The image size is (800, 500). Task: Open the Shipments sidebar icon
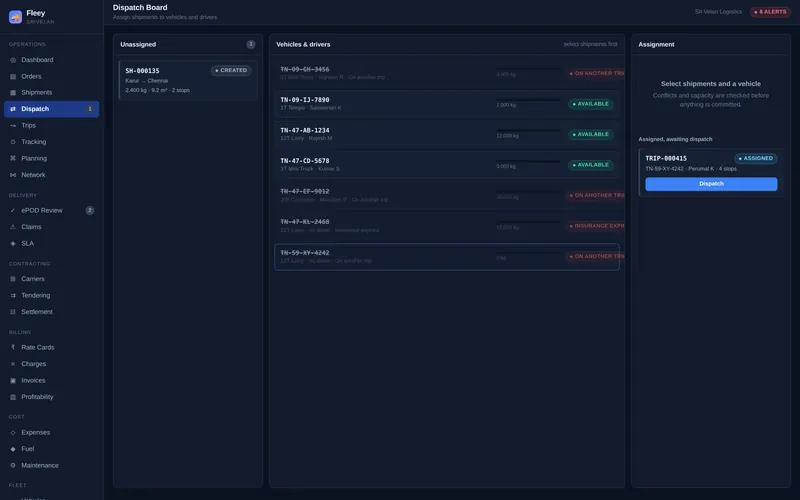pyautogui.click(x=13, y=93)
